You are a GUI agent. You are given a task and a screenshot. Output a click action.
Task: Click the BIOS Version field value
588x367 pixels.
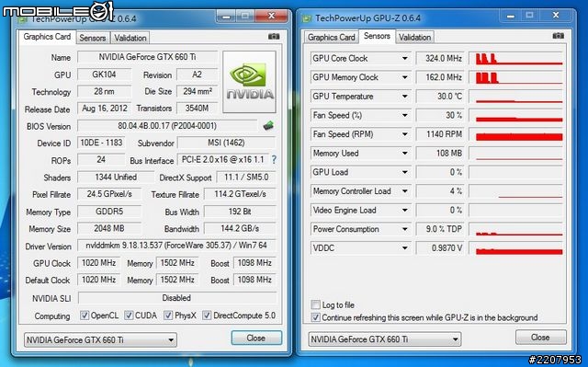point(167,126)
